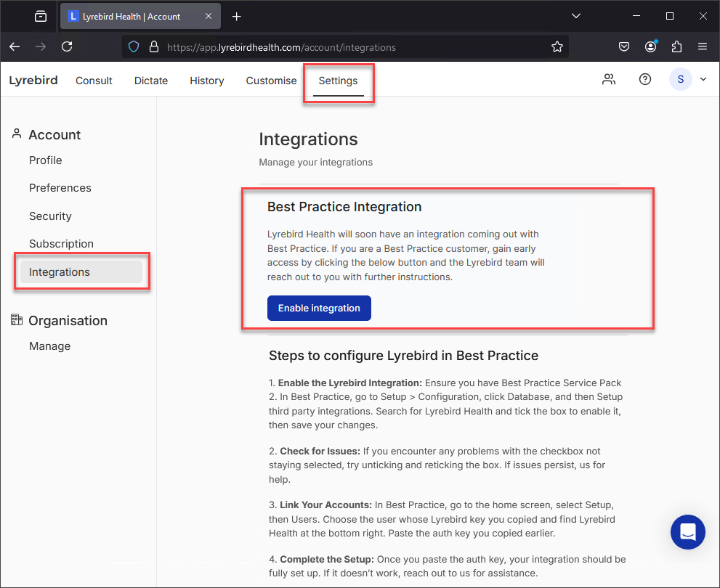Screen dimensions: 720x588
Task: Open Manage under Organisation
Action: click(x=49, y=346)
